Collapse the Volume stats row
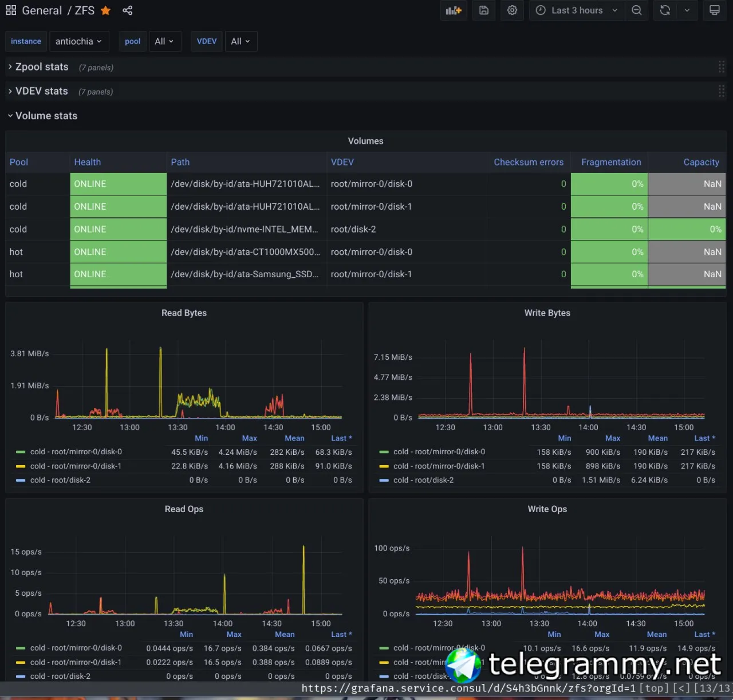The width and height of the screenshot is (733, 700). (46, 116)
